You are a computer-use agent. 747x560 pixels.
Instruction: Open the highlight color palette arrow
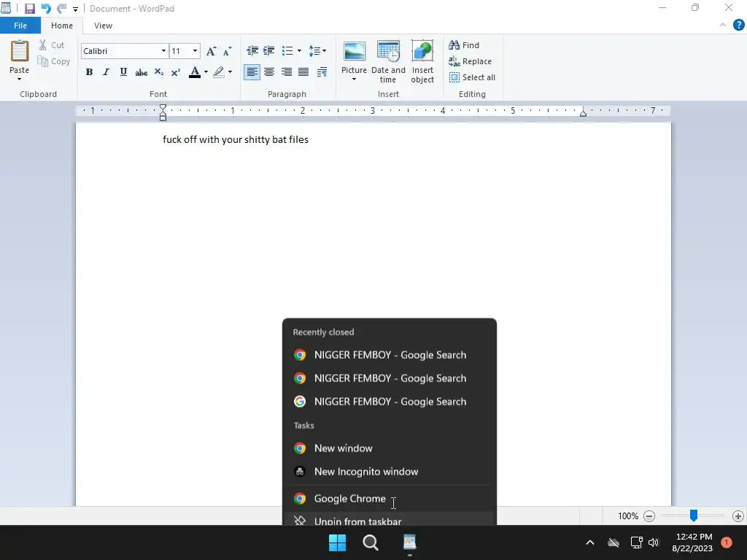tap(230, 72)
